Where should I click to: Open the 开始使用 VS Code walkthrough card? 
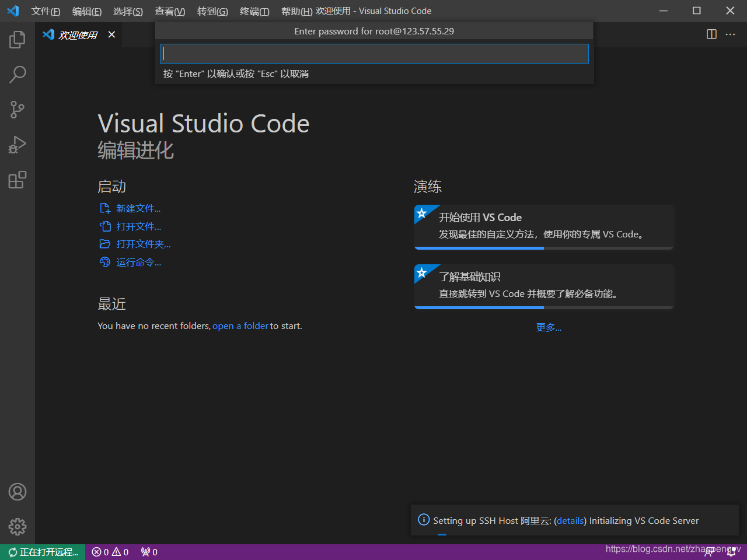click(544, 226)
